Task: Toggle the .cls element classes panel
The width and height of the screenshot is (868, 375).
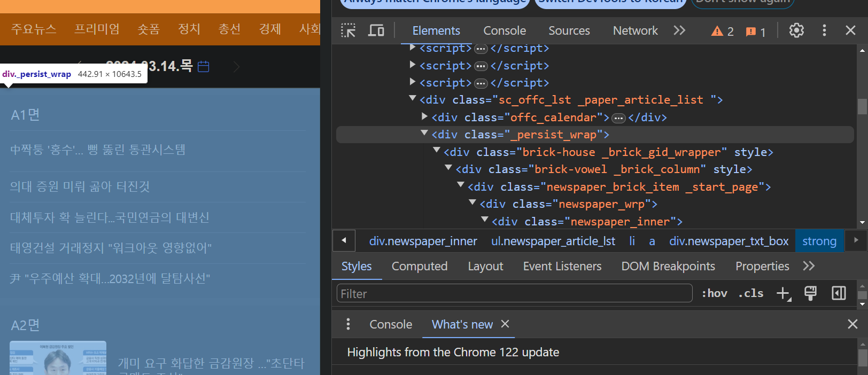Action: [x=751, y=293]
